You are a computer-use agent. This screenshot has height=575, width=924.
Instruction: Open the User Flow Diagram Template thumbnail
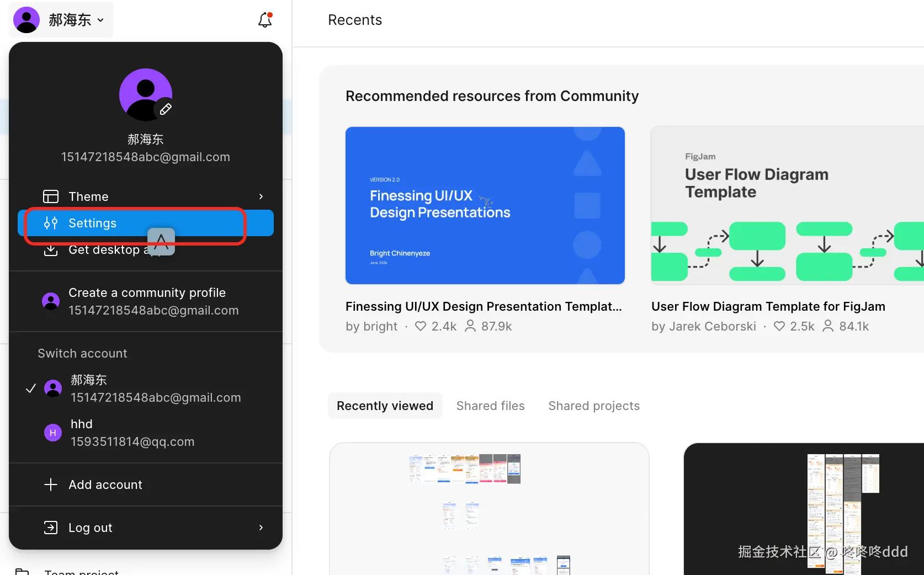(788, 205)
